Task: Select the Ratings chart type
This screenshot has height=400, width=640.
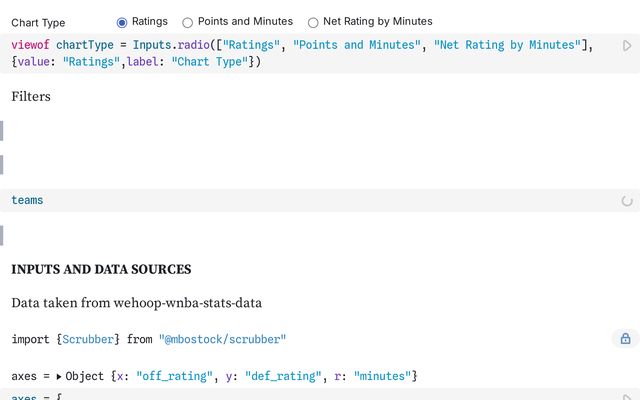Action: (x=122, y=22)
